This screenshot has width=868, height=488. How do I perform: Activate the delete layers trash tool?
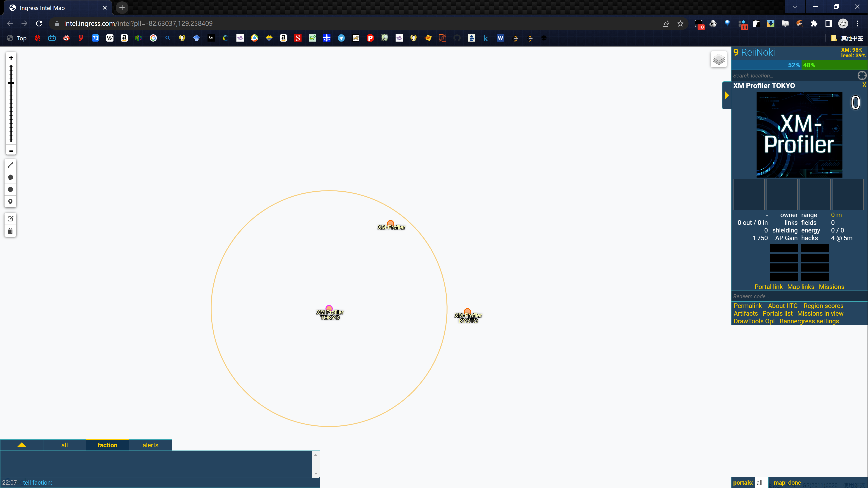[x=10, y=231]
